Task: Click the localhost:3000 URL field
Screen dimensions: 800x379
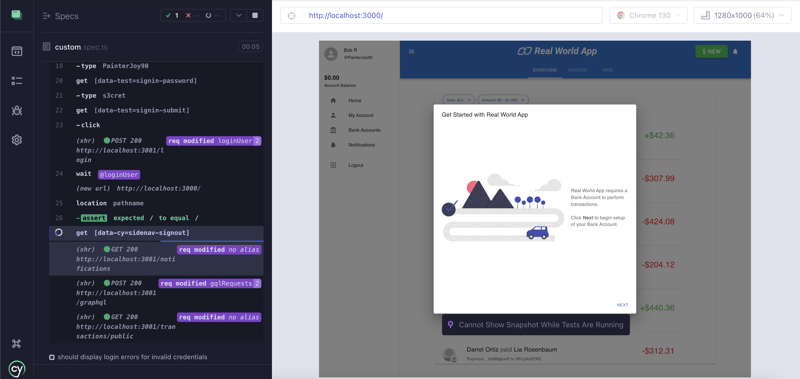Action: coord(453,15)
